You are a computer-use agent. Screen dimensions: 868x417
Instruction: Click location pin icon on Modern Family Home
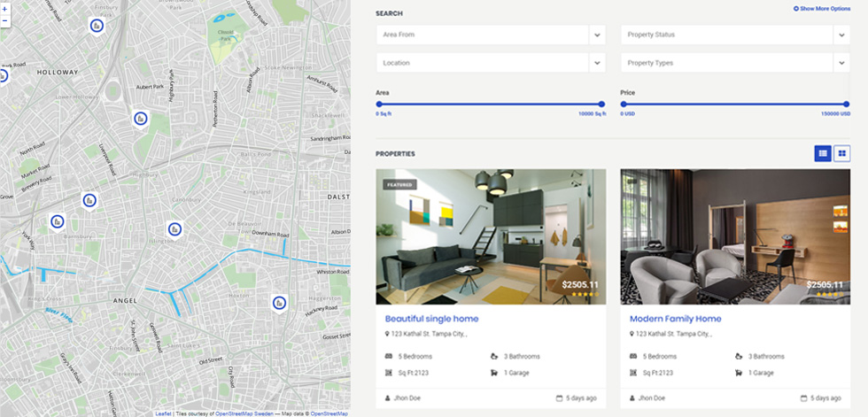pos(632,334)
